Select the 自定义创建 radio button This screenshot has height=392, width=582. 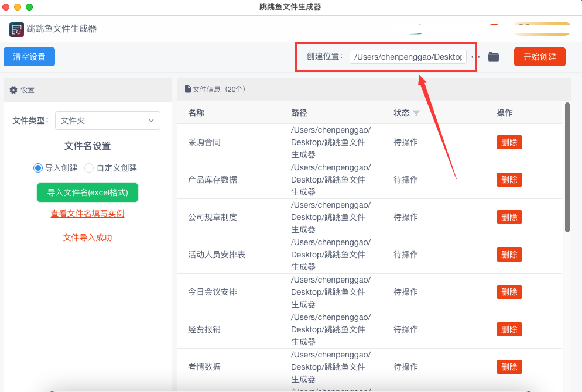(x=89, y=168)
